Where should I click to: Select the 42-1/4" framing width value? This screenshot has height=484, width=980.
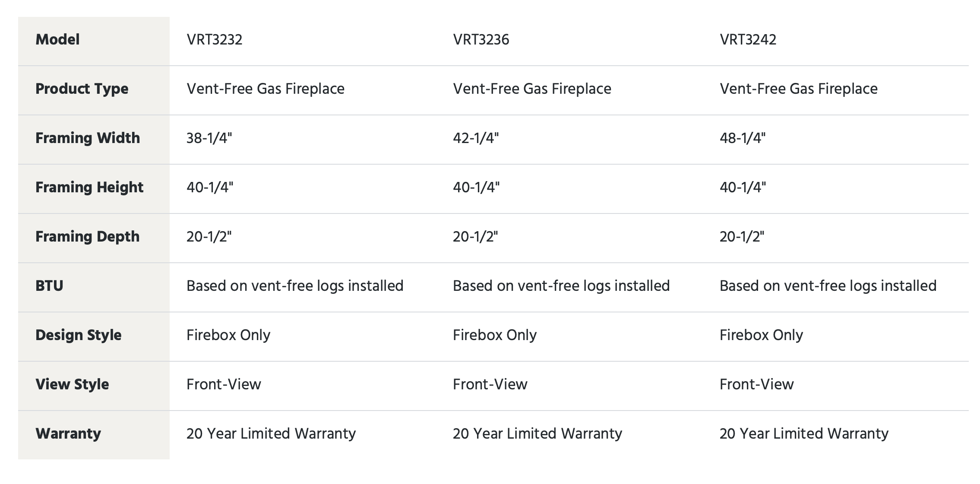click(x=476, y=138)
